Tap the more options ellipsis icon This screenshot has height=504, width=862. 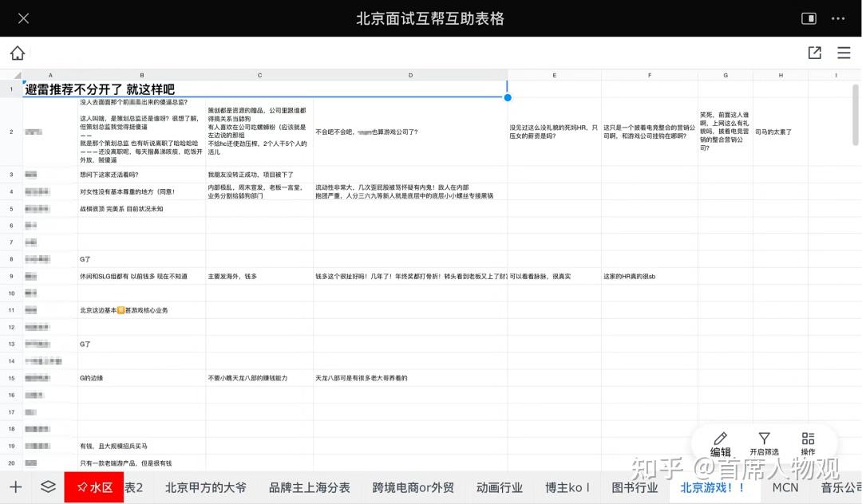836,18
